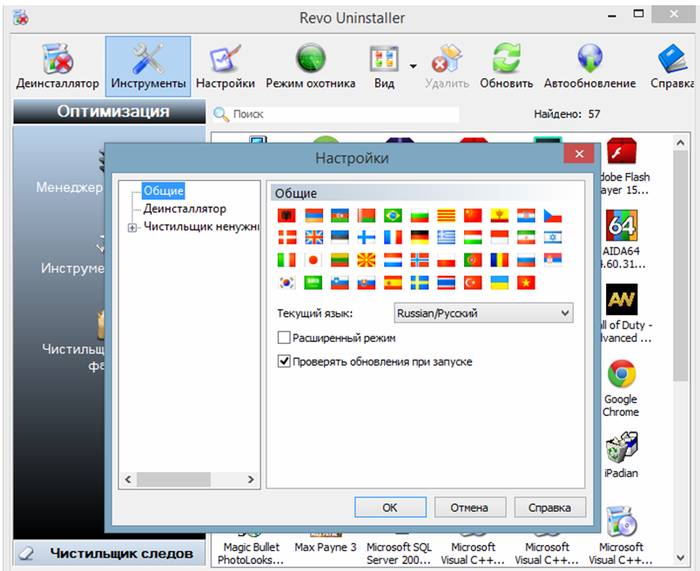Select the Brazil flag language

tap(393, 216)
